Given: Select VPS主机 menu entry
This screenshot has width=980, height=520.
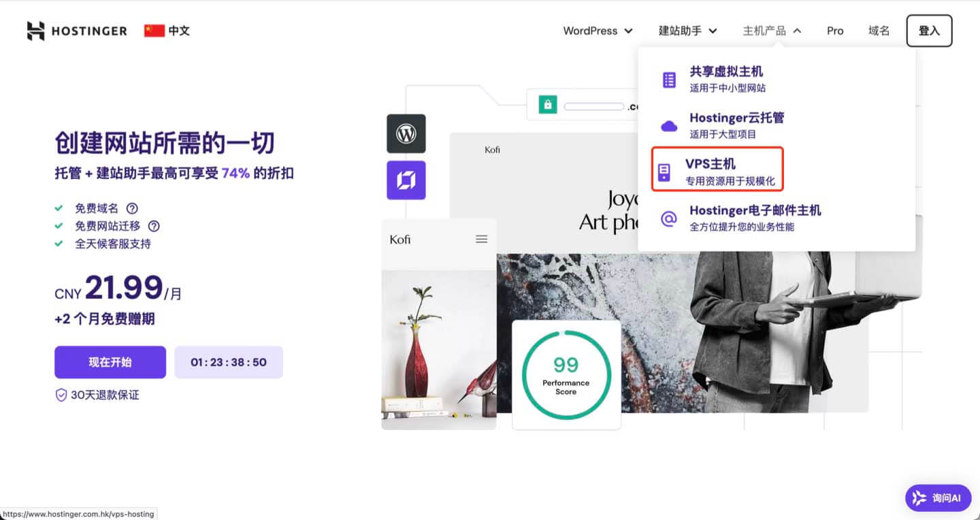Looking at the screenshot, I should point(718,169).
